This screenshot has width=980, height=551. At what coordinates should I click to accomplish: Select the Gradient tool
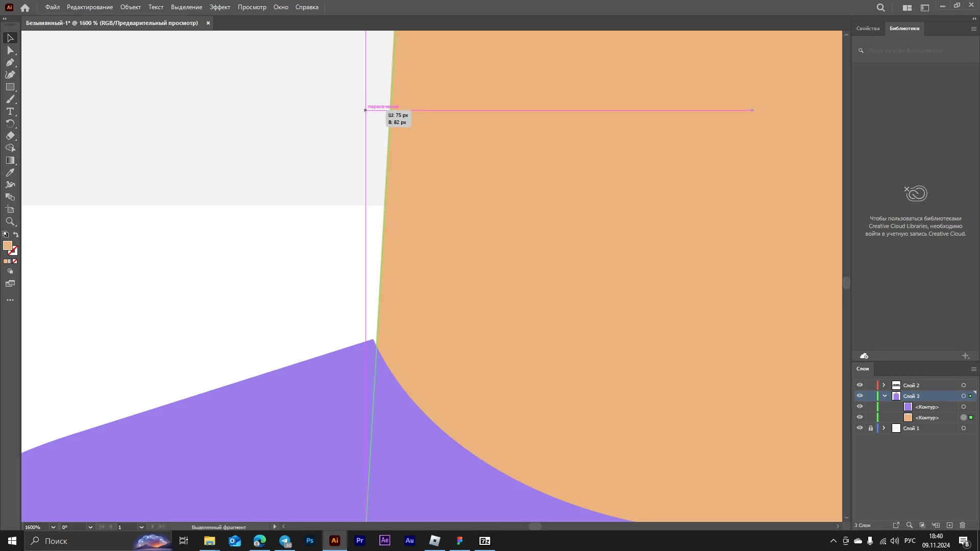[10, 160]
